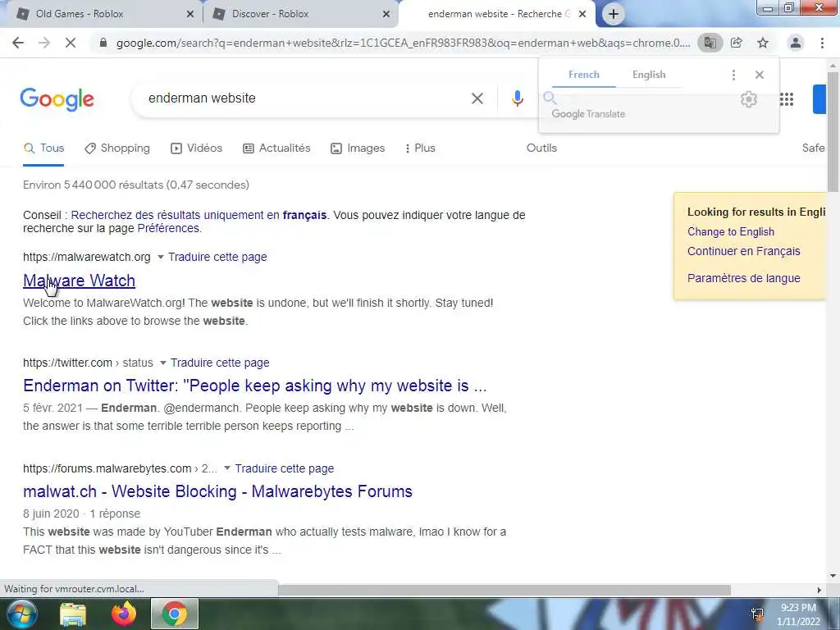840x630 pixels.
Task: Stop loading the page with the X button
Action: coord(71,43)
